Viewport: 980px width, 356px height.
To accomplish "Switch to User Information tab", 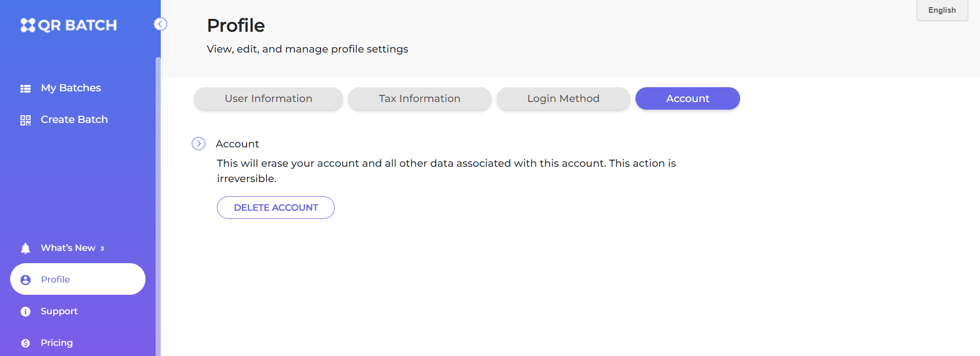I will [268, 98].
